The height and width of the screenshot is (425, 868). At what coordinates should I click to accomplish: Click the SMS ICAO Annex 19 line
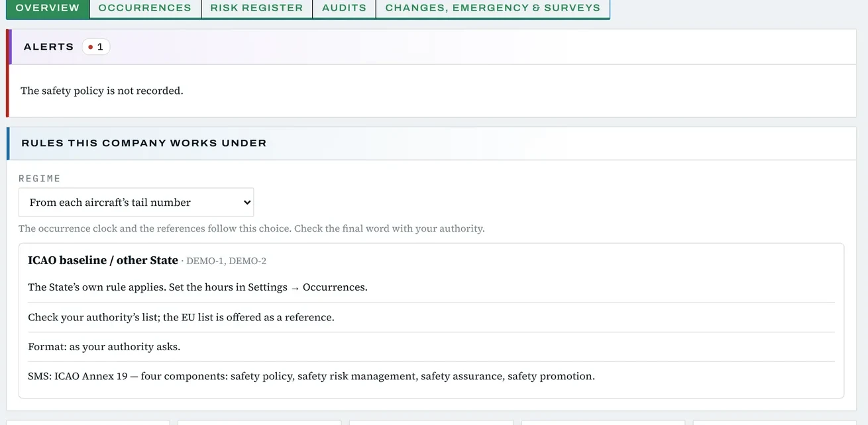coord(311,376)
